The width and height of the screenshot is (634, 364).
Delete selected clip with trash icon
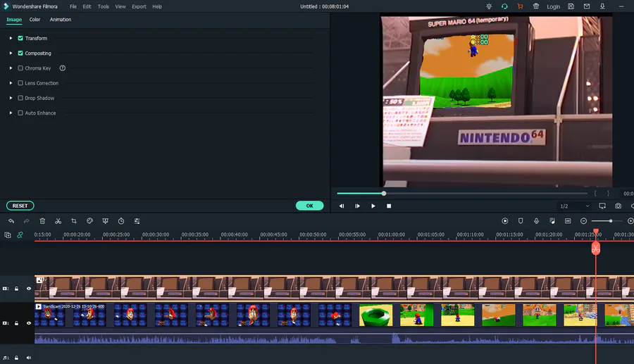42,221
